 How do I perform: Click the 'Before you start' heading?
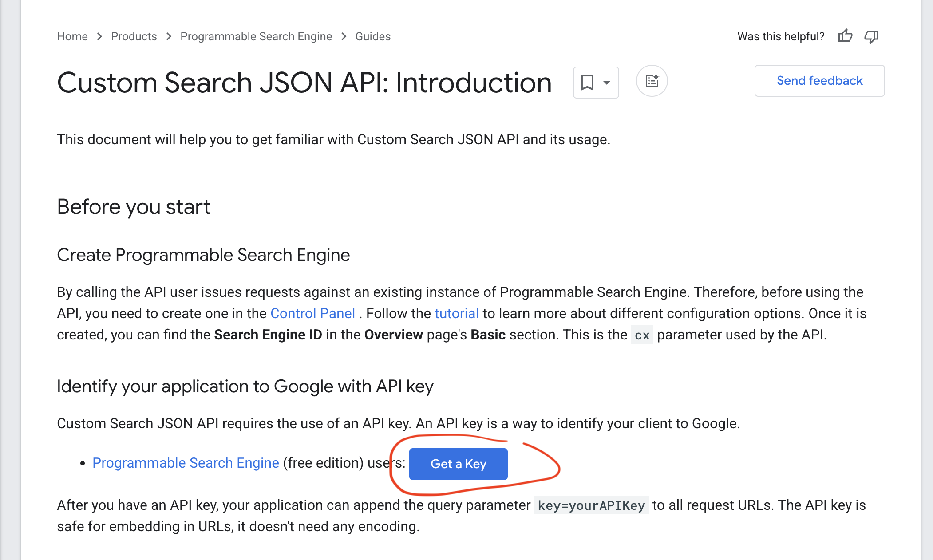(x=134, y=207)
